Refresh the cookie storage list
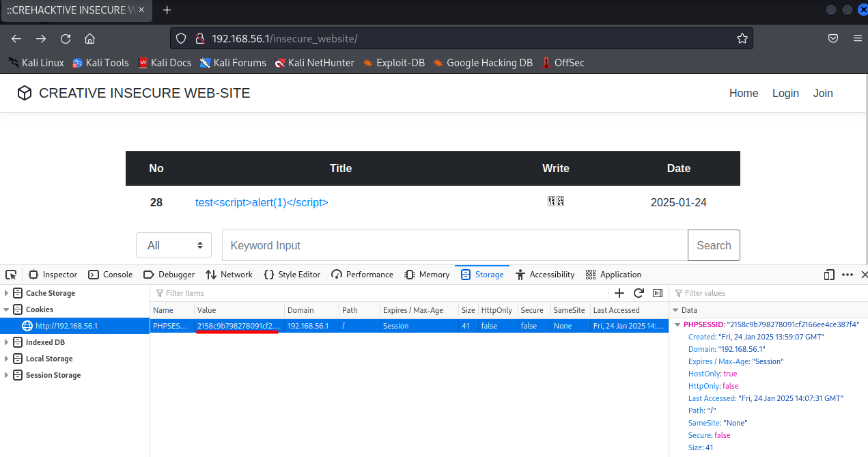This screenshot has height=457, width=868. click(639, 293)
